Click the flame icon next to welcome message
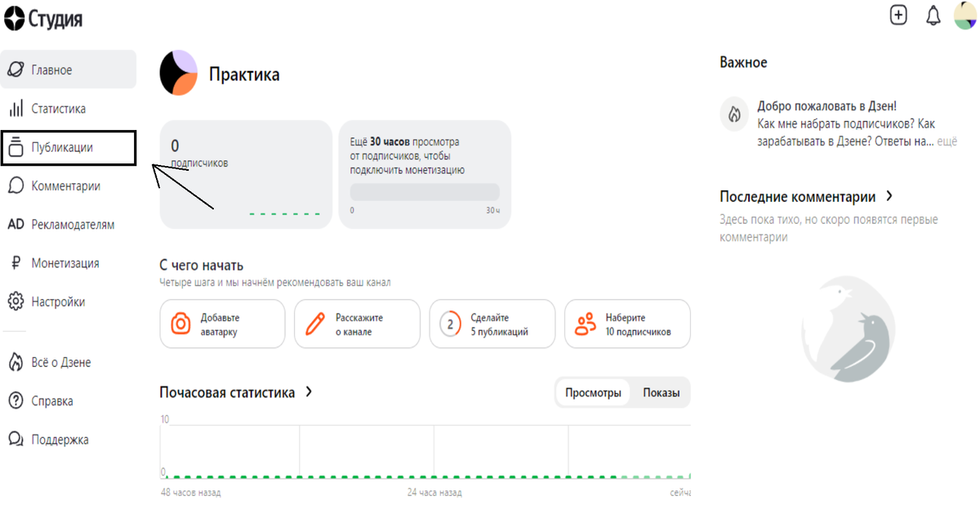The height and width of the screenshot is (505, 980). (x=735, y=114)
